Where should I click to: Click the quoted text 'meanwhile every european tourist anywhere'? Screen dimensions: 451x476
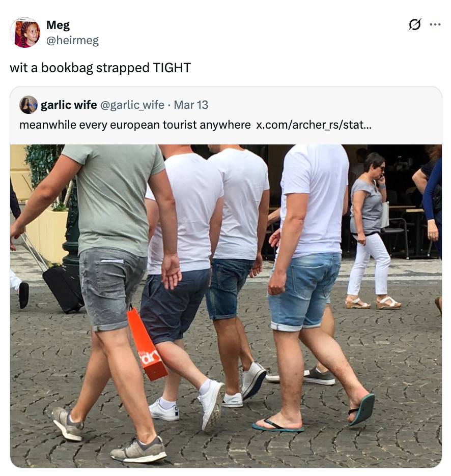(135, 125)
